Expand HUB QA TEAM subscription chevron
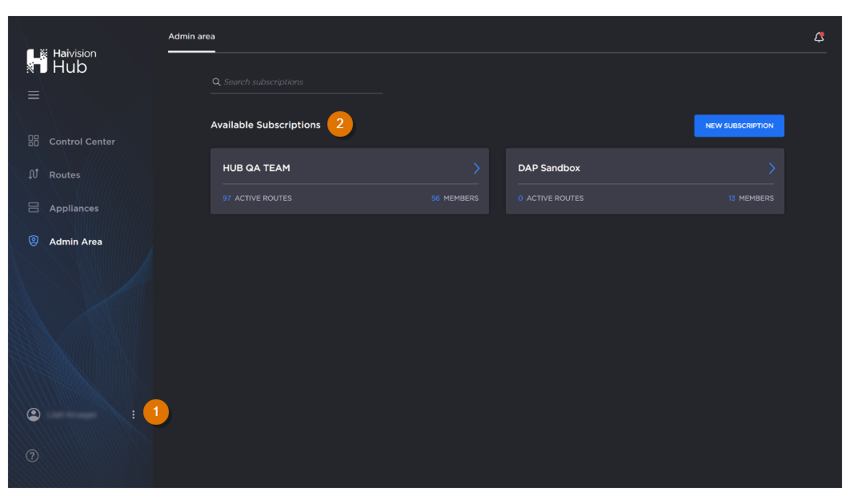The image size is (858, 504). point(476,168)
